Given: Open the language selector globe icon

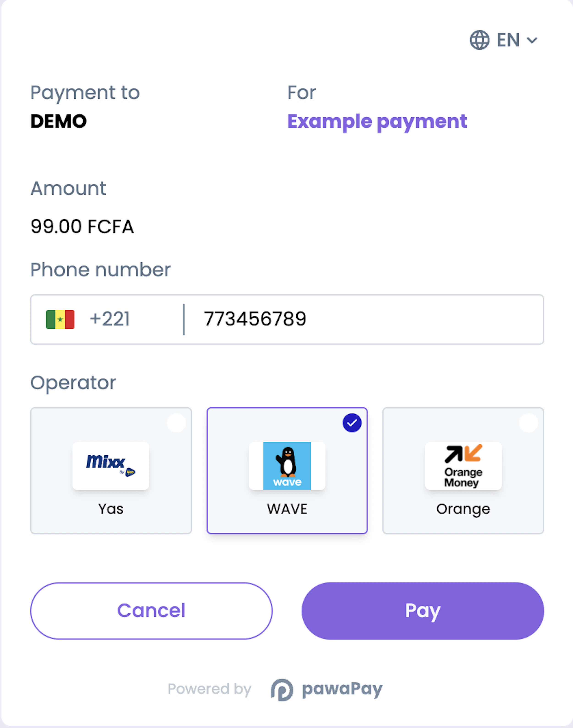Looking at the screenshot, I should [x=480, y=40].
